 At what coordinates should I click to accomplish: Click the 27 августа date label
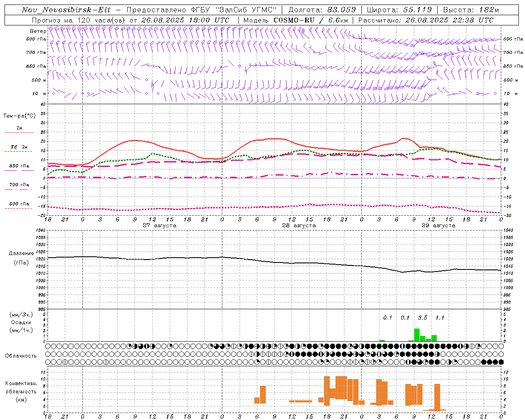[x=160, y=226]
